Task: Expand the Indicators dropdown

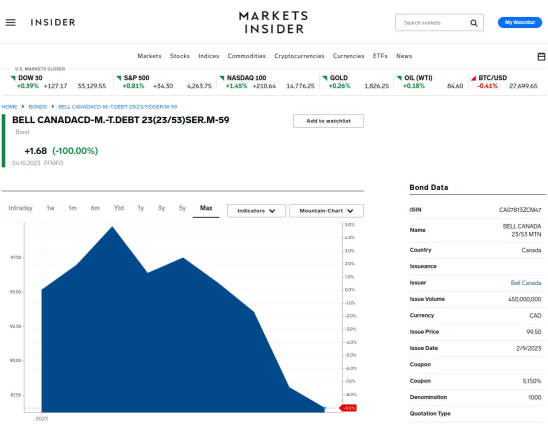Action: point(256,211)
